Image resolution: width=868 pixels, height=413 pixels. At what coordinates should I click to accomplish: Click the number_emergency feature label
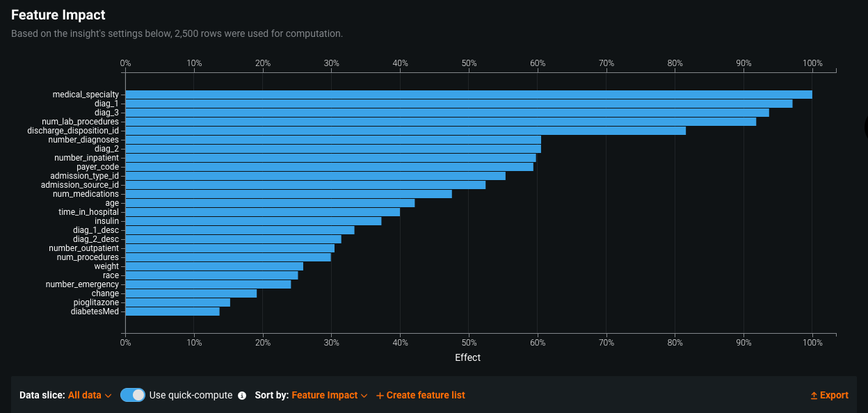82,284
